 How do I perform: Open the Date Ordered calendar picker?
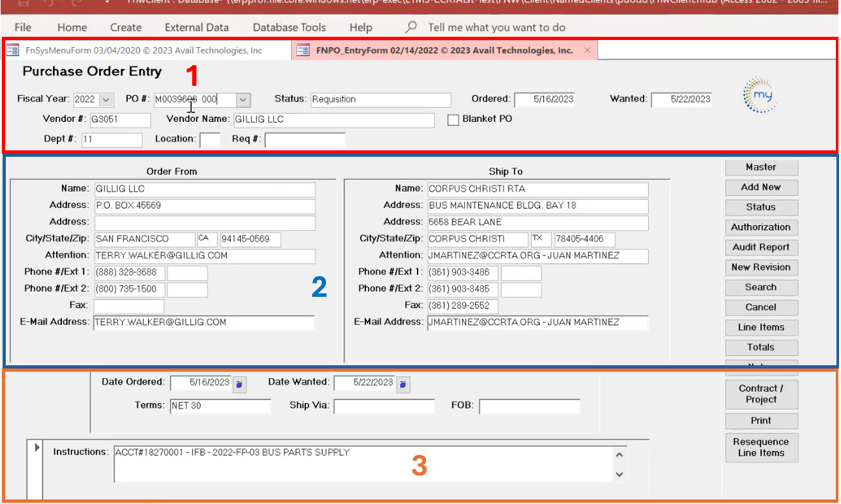tap(239, 384)
